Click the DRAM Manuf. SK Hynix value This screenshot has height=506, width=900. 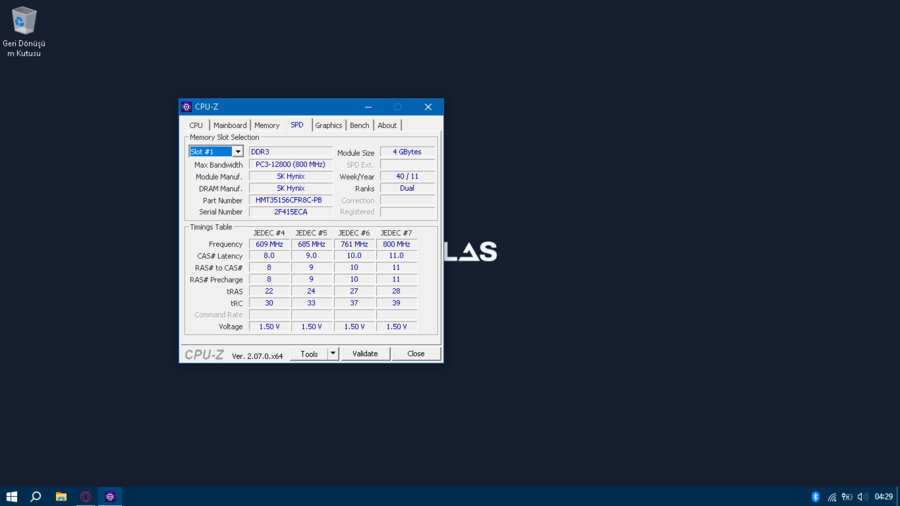(290, 188)
